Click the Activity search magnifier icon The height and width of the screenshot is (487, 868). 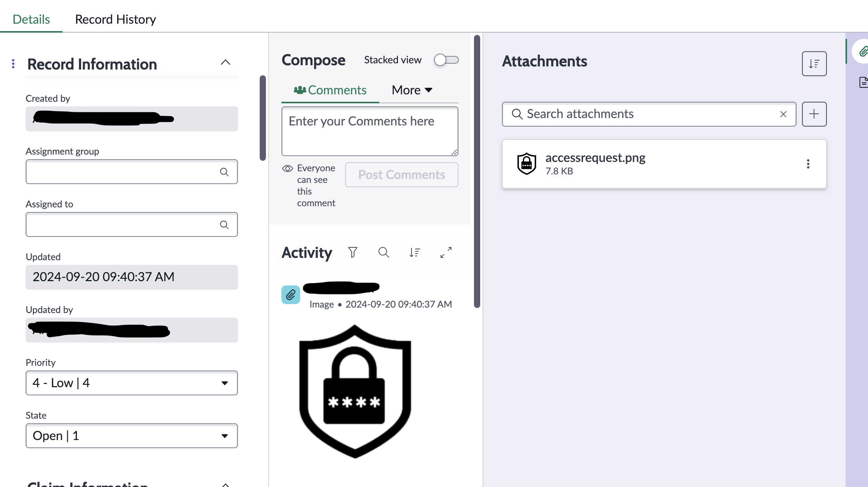coord(384,252)
